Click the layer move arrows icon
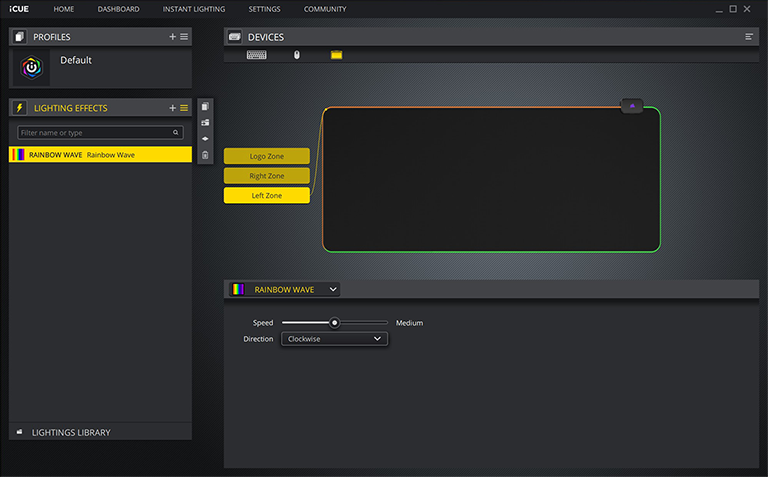Screen dimensions: 768x477 (x=205, y=139)
